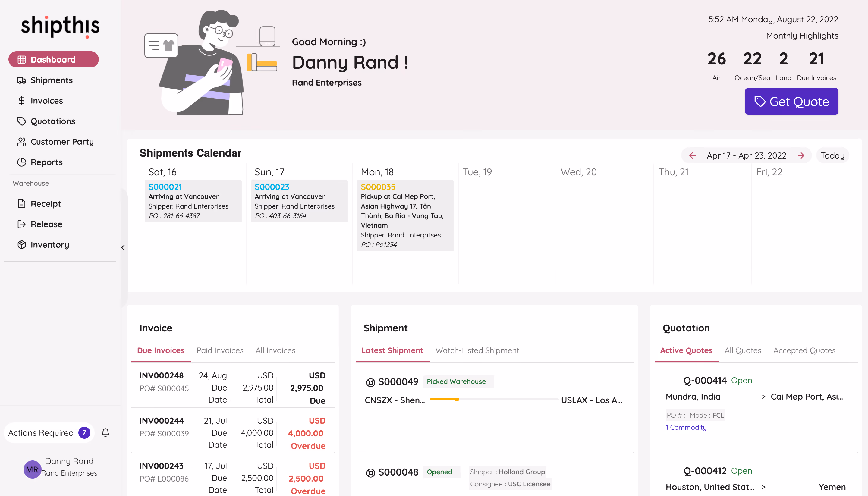Click the Shipments truck icon
Viewport: 868px width, 496px height.
[22, 80]
